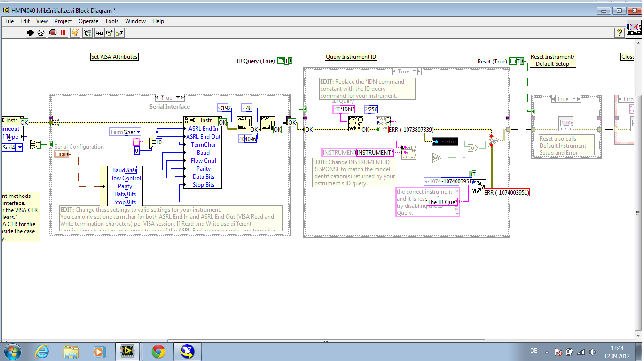
Task: Toggle Retain Wire Values button
Action: click(x=87, y=32)
